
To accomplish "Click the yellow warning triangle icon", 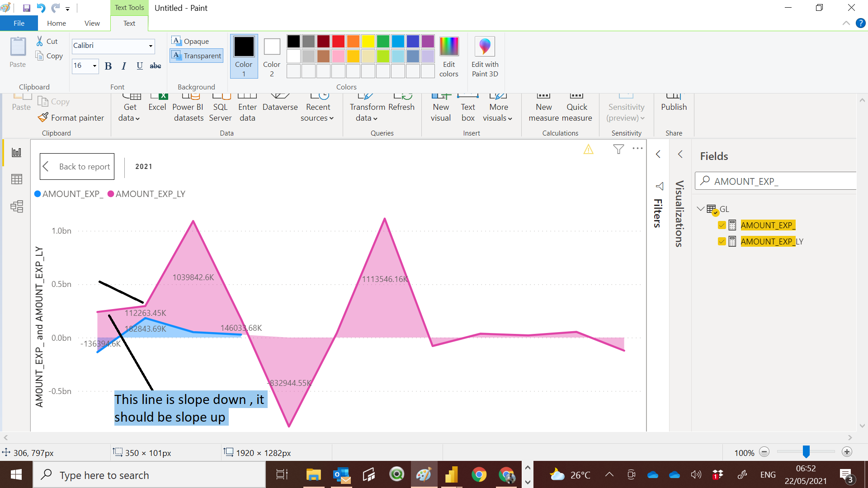I will tap(588, 149).
